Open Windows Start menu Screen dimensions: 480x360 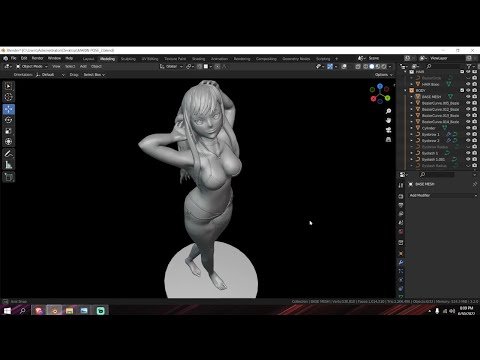[7, 311]
